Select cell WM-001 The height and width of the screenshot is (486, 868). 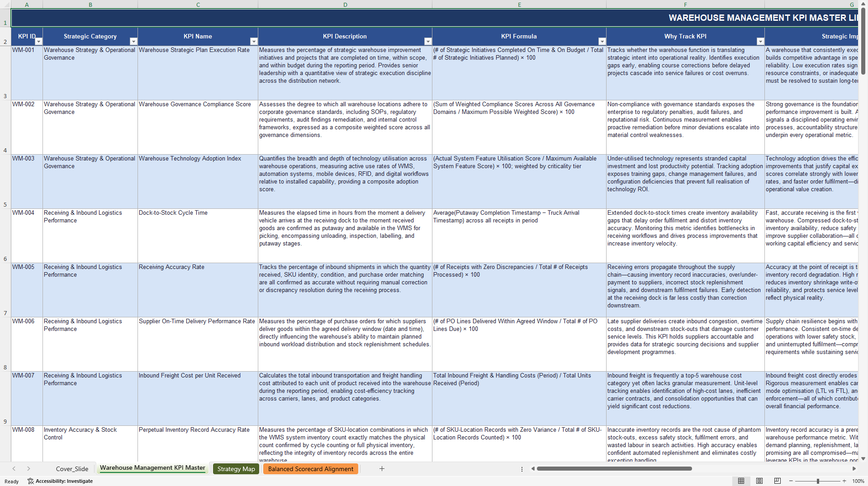coord(27,73)
